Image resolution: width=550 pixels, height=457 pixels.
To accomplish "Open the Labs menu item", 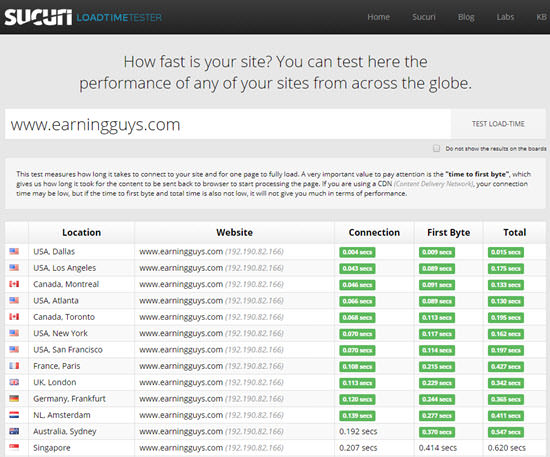I will (505, 17).
